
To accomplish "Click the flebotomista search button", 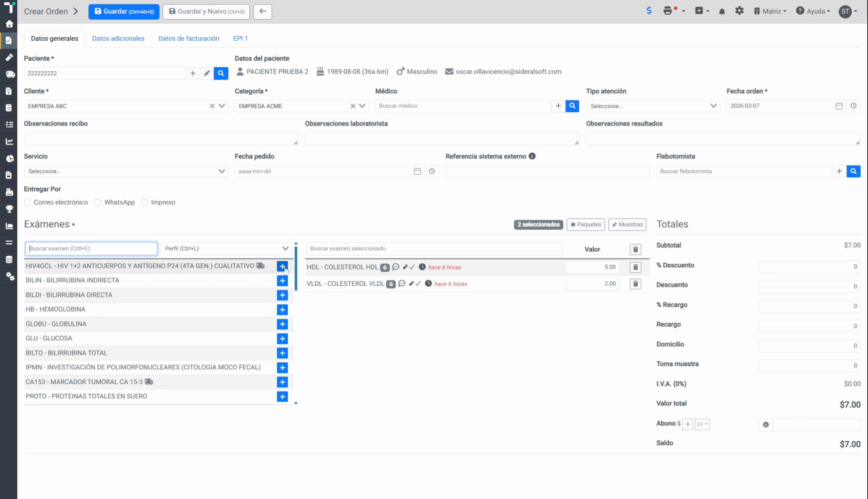I will click(853, 171).
